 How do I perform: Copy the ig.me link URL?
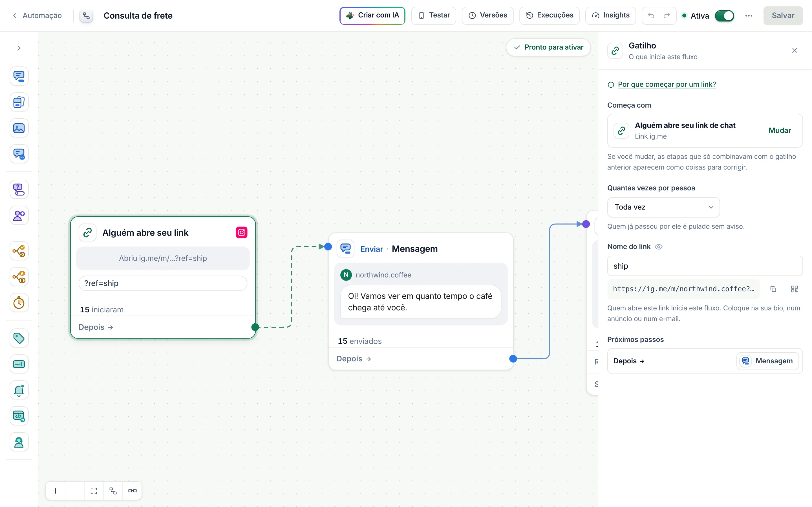pyautogui.click(x=773, y=289)
